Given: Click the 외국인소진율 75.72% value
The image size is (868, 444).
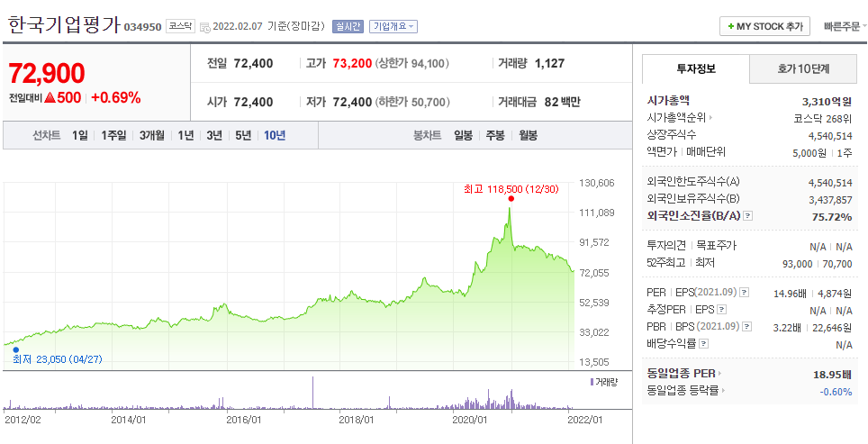Looking at the screenshot, I should pyautogui.click(x=832, y=216).
